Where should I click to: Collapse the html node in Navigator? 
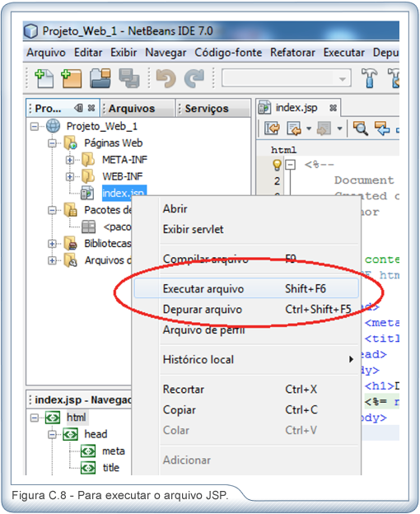(x=35, y=418)
